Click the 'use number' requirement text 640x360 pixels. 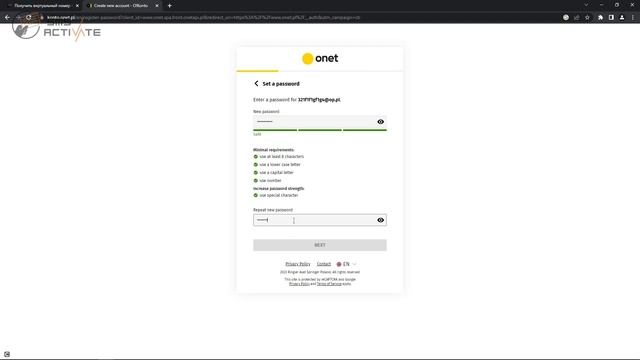point(271,180)
